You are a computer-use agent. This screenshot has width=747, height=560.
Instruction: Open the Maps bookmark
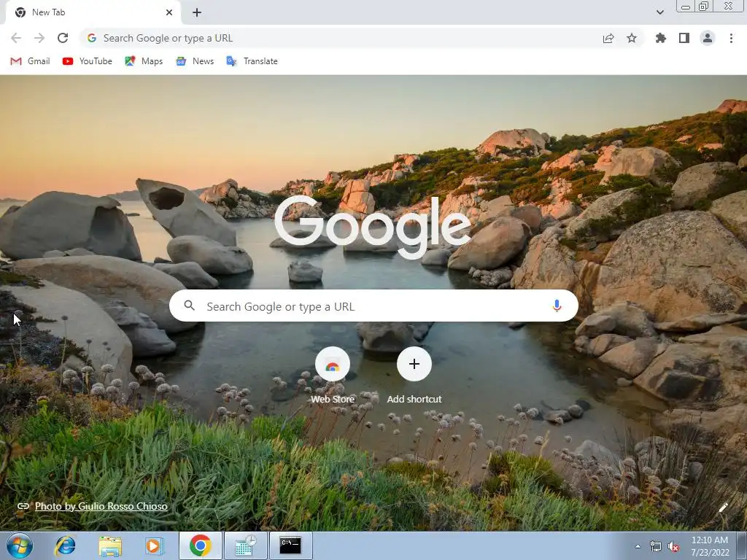point(144,61)
